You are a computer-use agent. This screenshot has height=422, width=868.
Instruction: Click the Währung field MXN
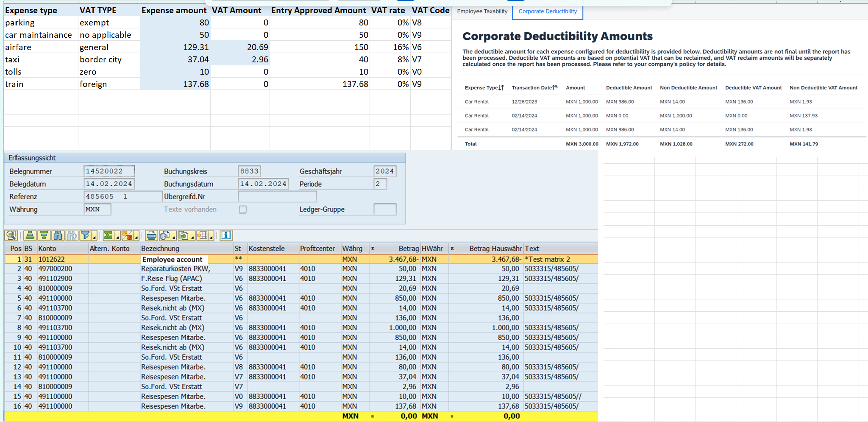97,209
